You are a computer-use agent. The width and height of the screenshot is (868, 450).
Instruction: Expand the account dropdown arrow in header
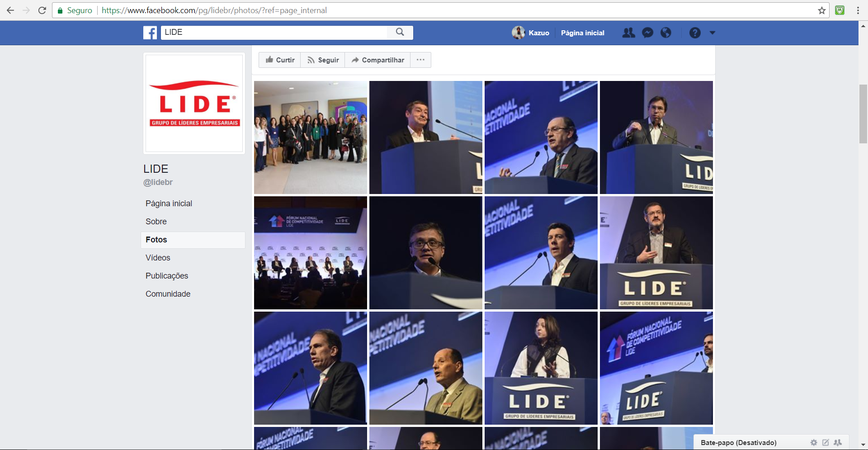tap(712, 33)
